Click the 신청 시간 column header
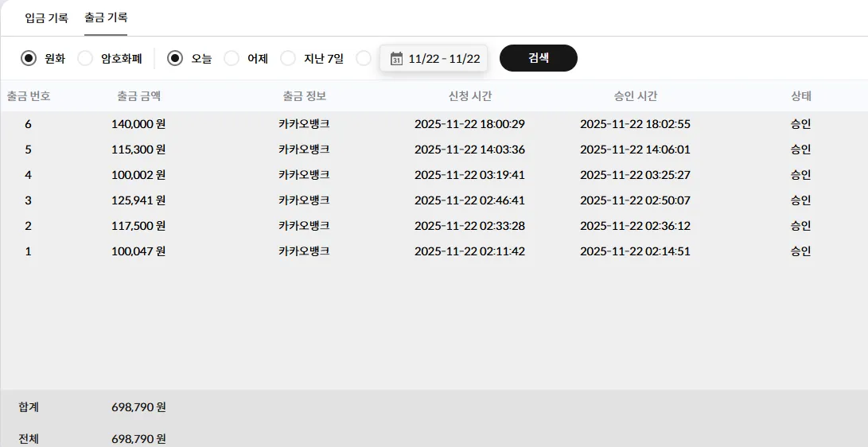This screenshot has width=868, height=447. coord(470,95)
